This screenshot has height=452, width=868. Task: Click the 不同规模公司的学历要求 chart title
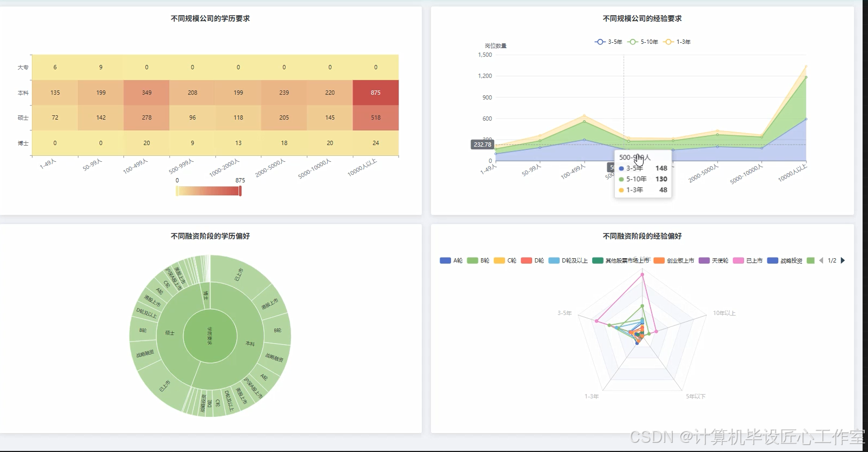210,18
